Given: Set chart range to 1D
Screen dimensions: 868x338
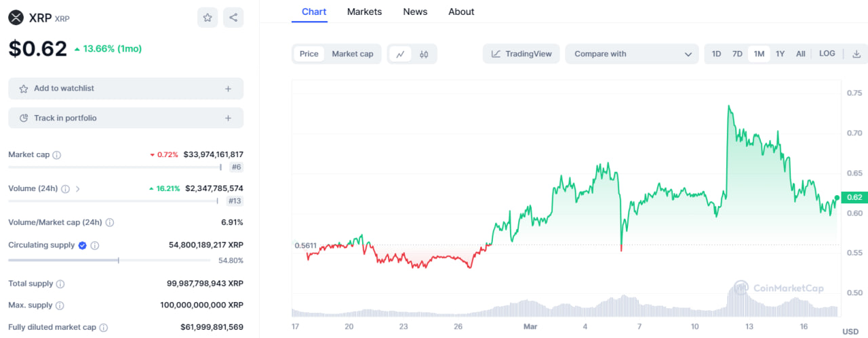Looking at the screenshot, I should [716, 54].
